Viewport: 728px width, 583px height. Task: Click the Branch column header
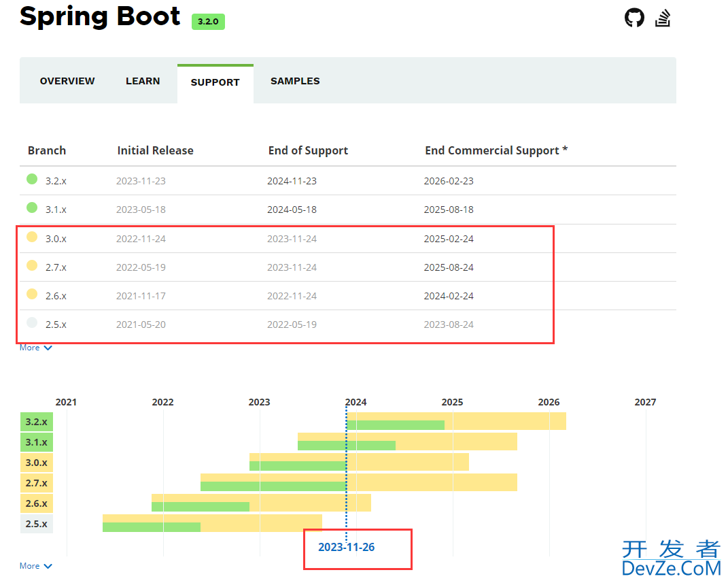click(47, 150)
